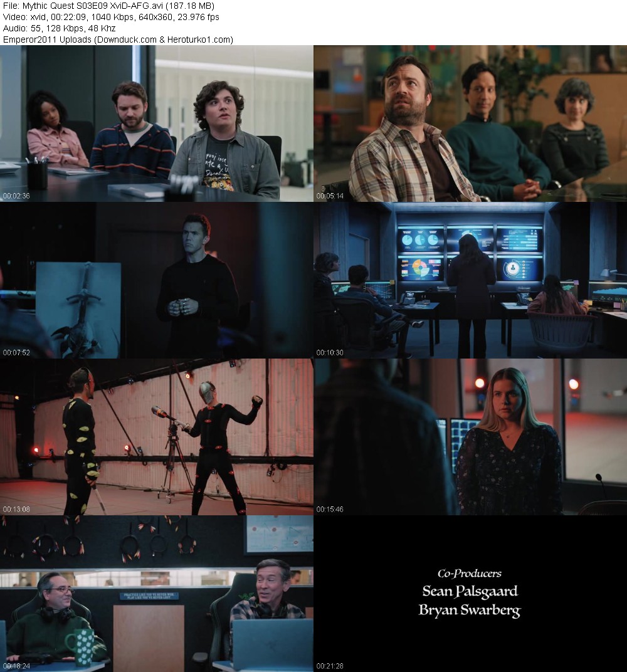
Task: Select the thumbnail stamped 00:02:36
Action: coord(156,123)
